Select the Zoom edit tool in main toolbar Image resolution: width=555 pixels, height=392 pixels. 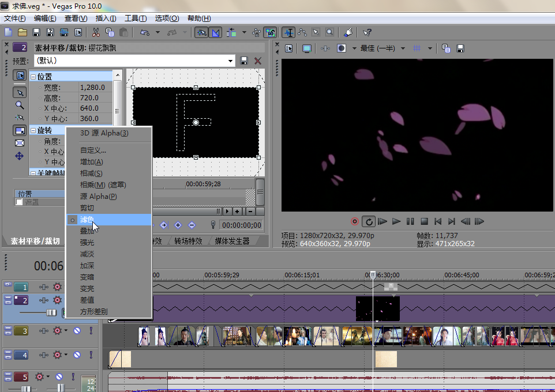[329, 32]
